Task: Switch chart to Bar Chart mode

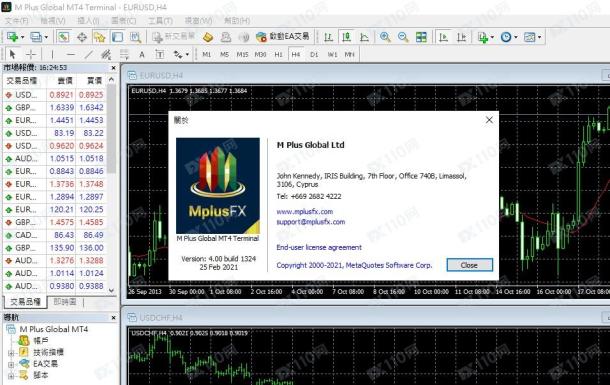Action: tap(328, 37)
